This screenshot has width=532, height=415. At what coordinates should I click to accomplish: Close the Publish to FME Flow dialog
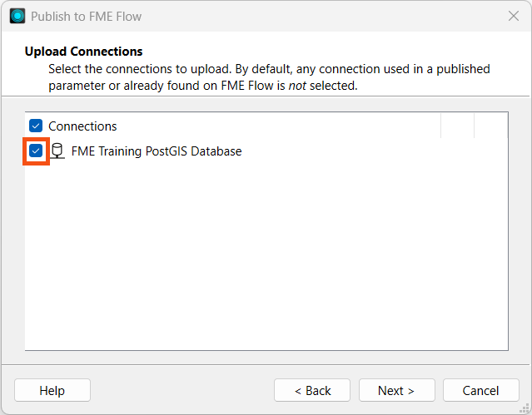click(514, 16)
